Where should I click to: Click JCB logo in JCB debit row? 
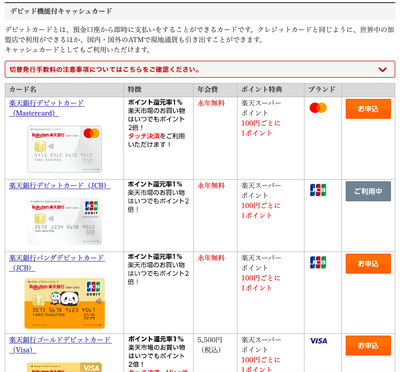coord(318,190)
